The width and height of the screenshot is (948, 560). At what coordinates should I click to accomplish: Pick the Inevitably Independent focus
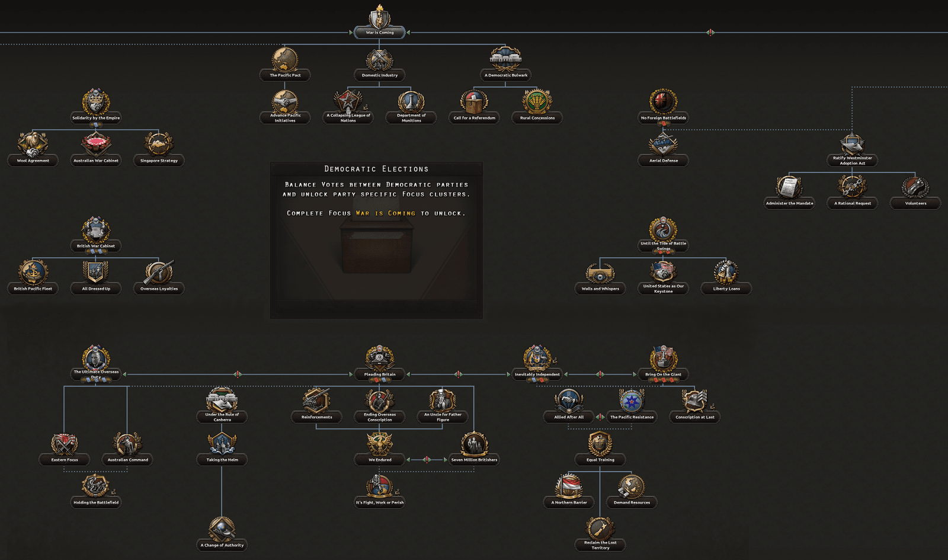click(537, 364)
